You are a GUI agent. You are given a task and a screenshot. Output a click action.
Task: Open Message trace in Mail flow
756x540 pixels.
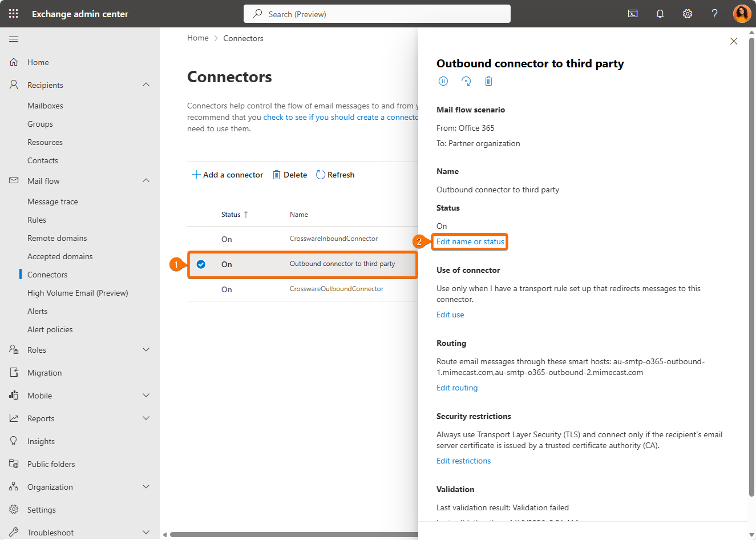(x=52, y=202)
